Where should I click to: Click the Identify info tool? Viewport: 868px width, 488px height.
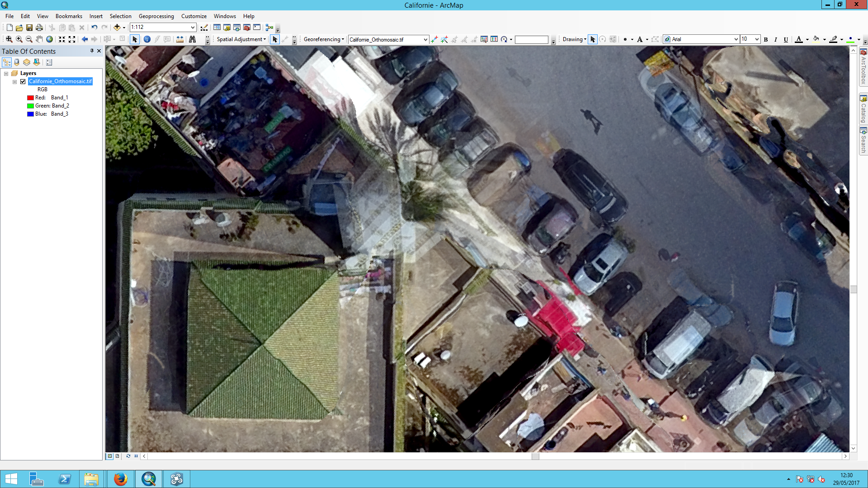(147, 39)
